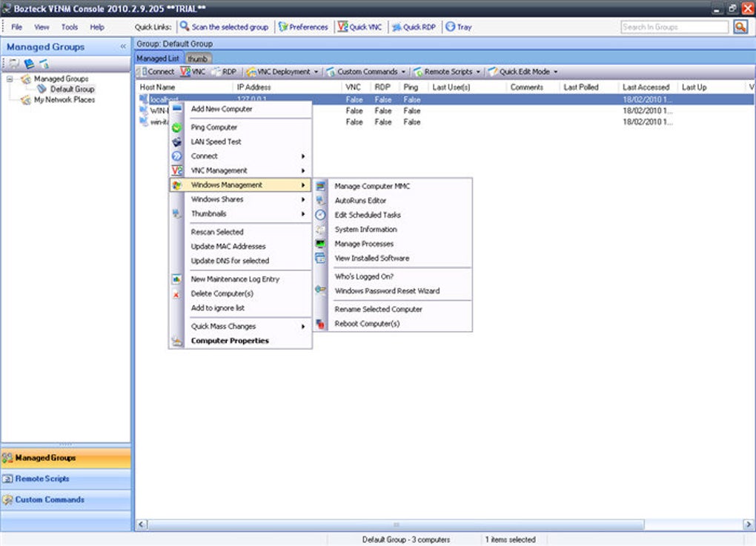Image resolution: width=756 pixels, height=546 pixels.
Task: Click in the Search In Groups field
Action: pos(674,27)
